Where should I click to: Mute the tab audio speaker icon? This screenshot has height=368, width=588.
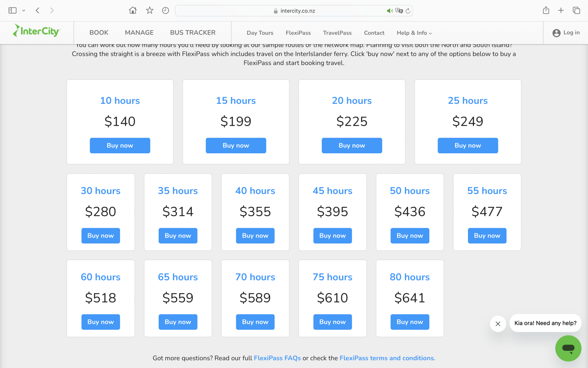pos(390,11)
